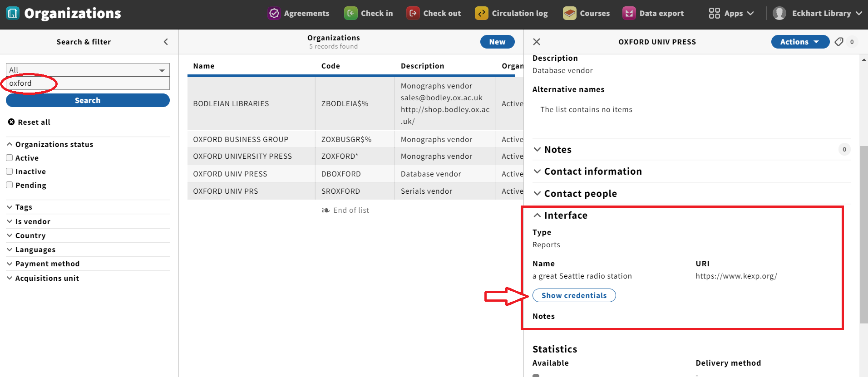Collapse the Interface accordion

(561, 215)
